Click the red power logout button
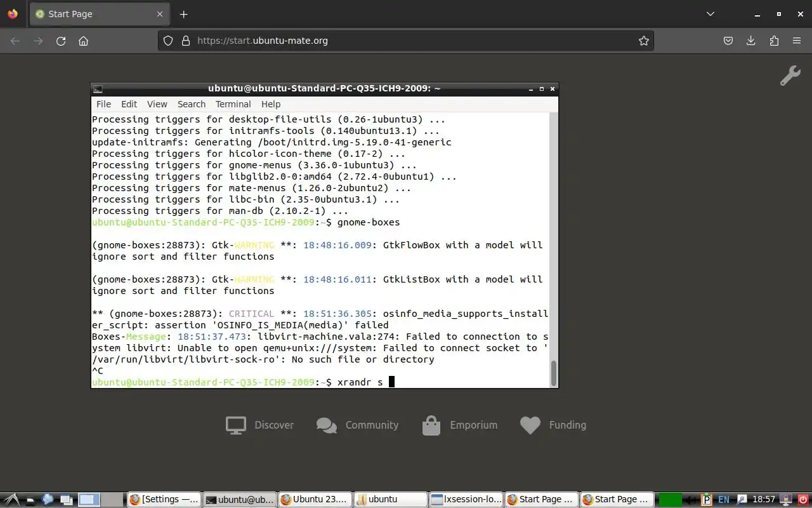The image size is (812, 508). 802,500
